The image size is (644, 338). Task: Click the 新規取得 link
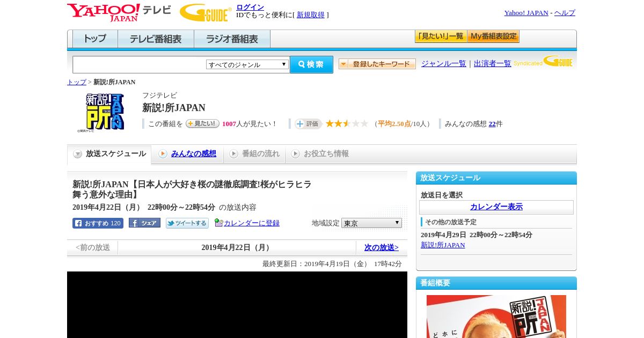pyautogui.click(x=311, y=15)
